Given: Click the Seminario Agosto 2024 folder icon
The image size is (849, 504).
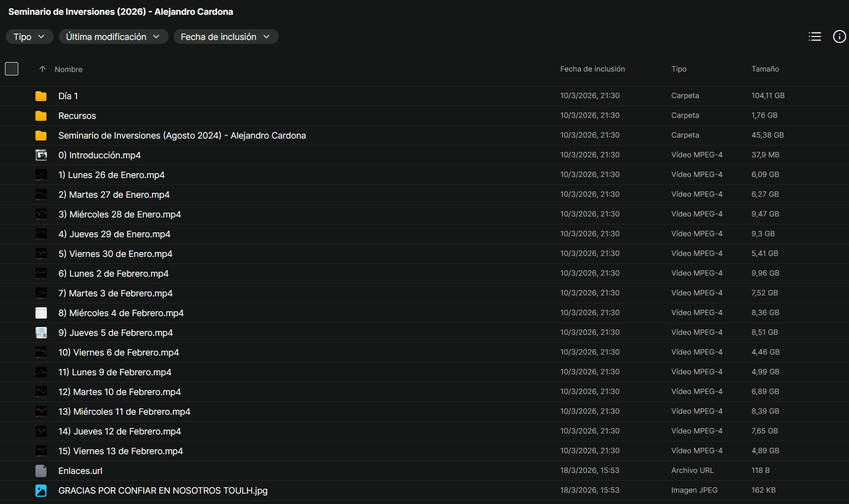Looking at the screenshot, I should point(41,136).
